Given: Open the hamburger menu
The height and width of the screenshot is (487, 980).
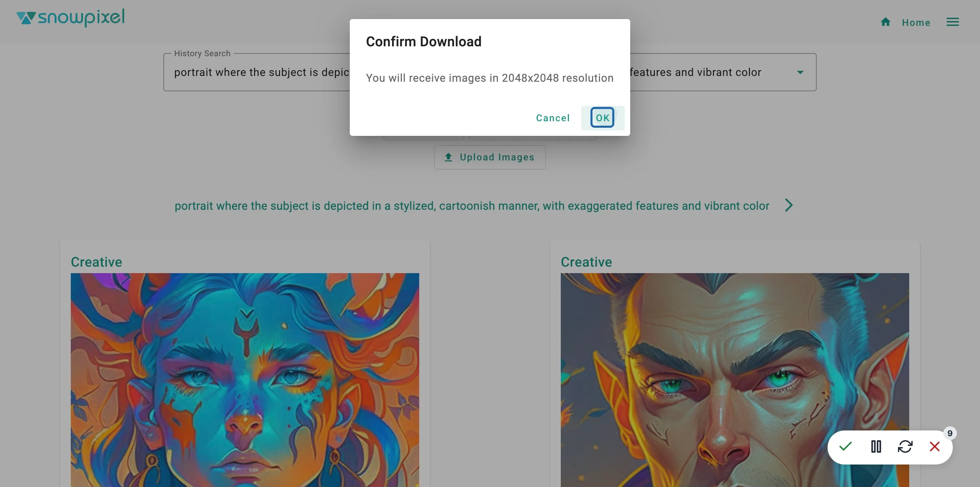Looking at the screenshot, I should [952, 22].
